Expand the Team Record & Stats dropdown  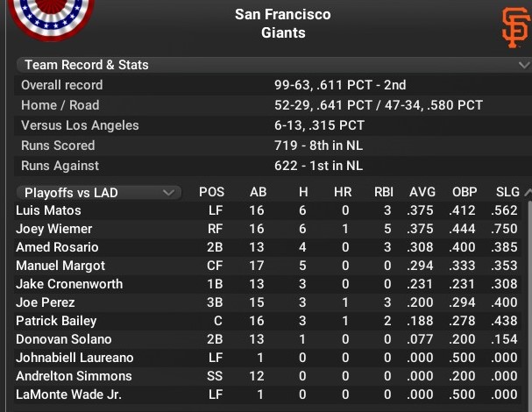click(x=273, y=65)
